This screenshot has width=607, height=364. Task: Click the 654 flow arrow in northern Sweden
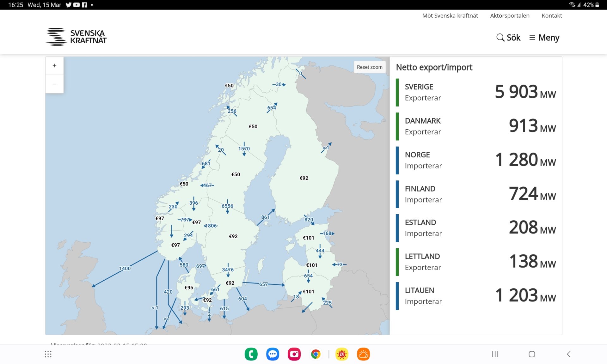(272, 108)
